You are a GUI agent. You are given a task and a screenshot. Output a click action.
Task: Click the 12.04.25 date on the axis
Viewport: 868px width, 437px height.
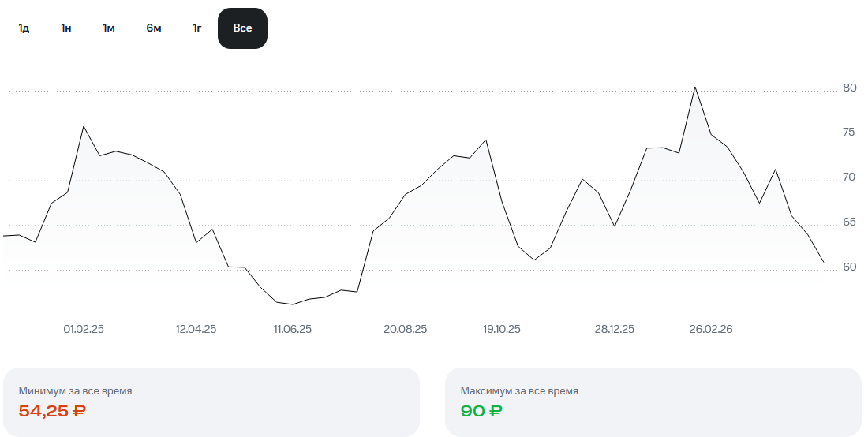coord(196,329)
